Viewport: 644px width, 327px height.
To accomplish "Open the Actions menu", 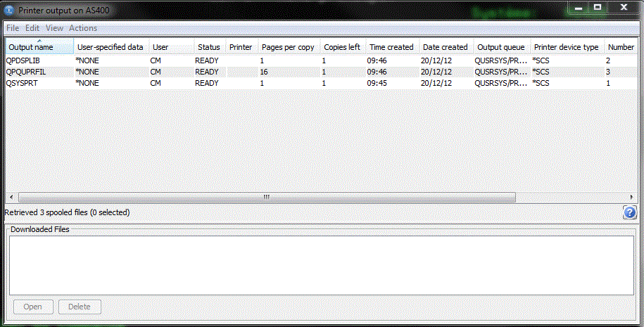I will [83, 28].
